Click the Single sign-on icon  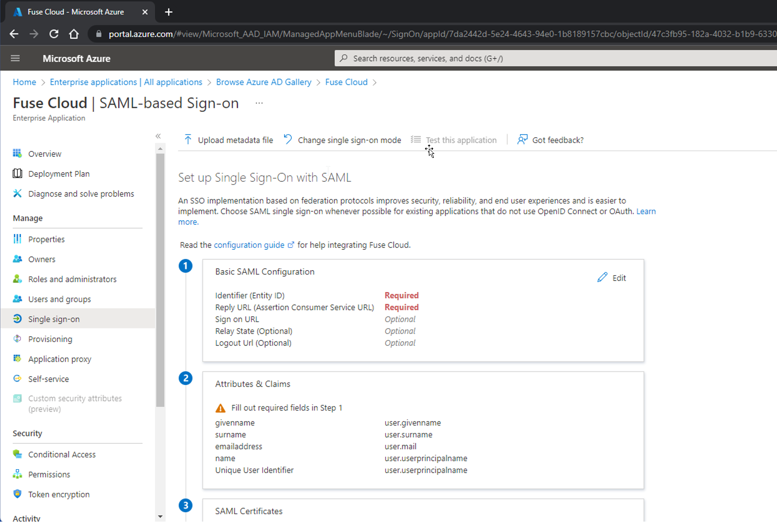click(x=17, y=319)
